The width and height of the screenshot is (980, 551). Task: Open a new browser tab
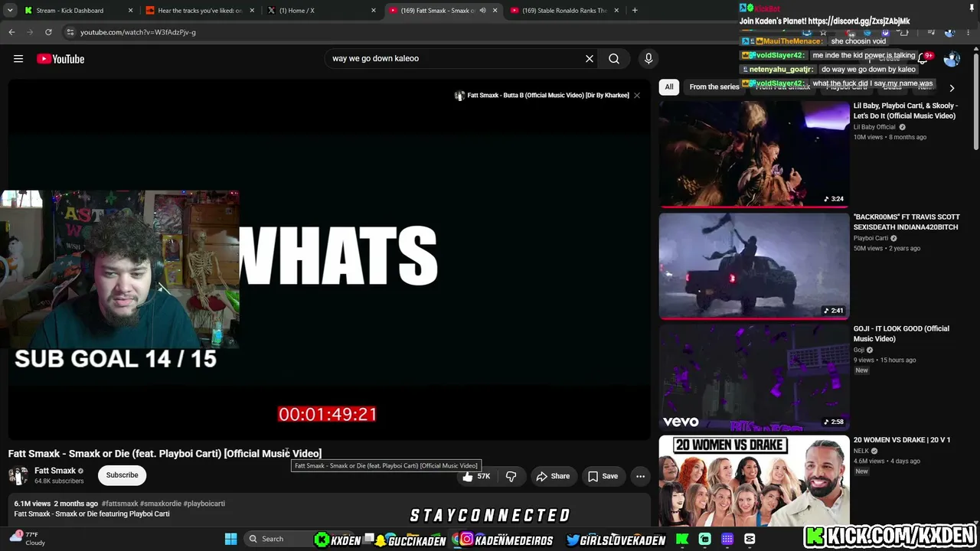click(635, 11)
